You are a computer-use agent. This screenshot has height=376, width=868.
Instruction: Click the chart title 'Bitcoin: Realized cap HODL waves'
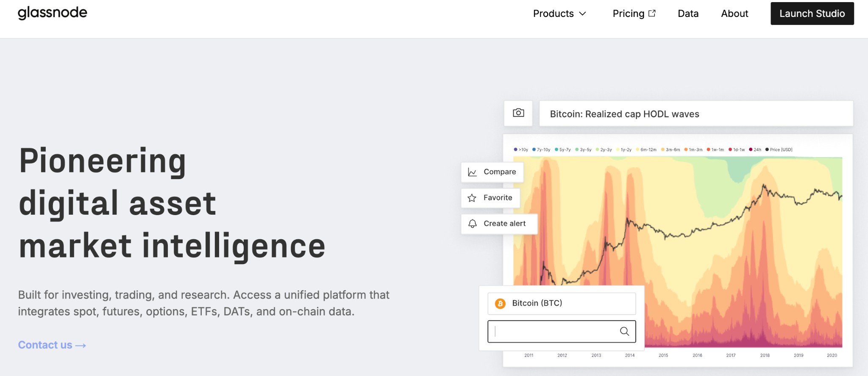(624, 114)
